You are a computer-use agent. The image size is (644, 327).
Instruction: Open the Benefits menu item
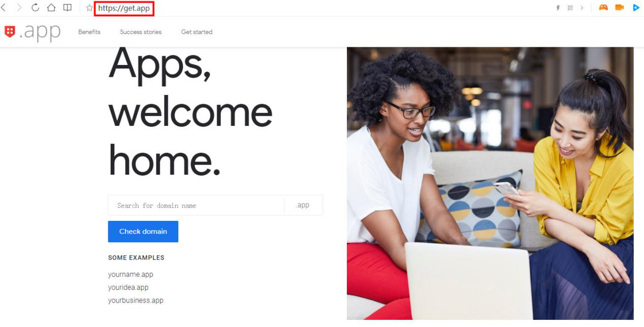point(89,32)
